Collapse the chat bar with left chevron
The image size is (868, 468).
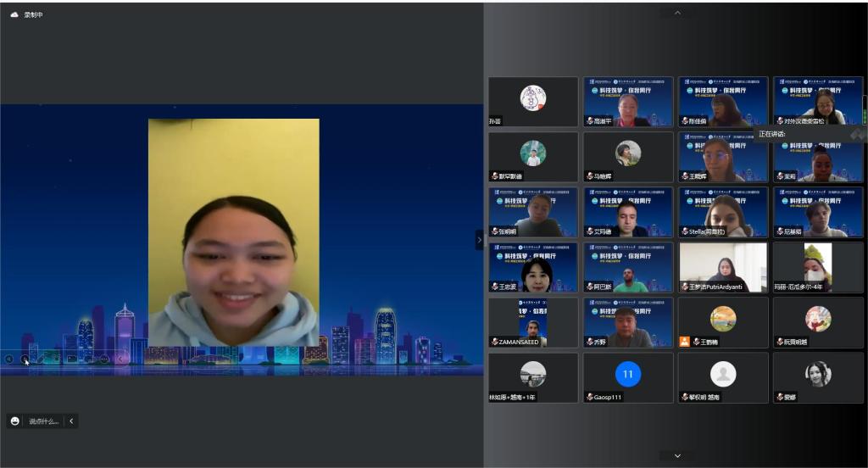click(x=72, y=421)
